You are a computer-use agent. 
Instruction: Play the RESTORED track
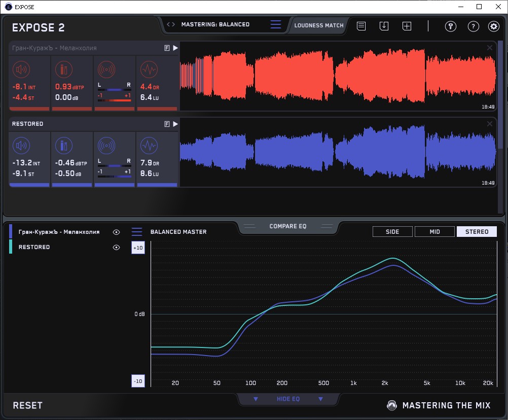[x=175, y=124]
